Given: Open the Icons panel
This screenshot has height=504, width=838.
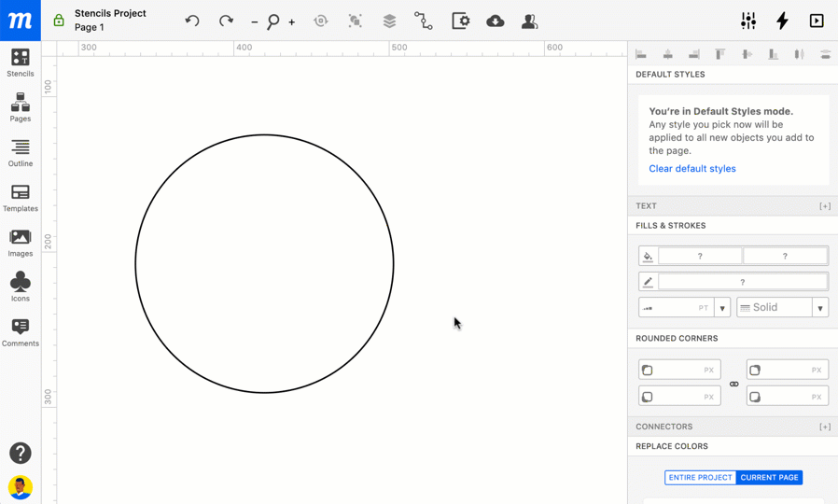Looking at the screenshot, I should tap(21, 287).
